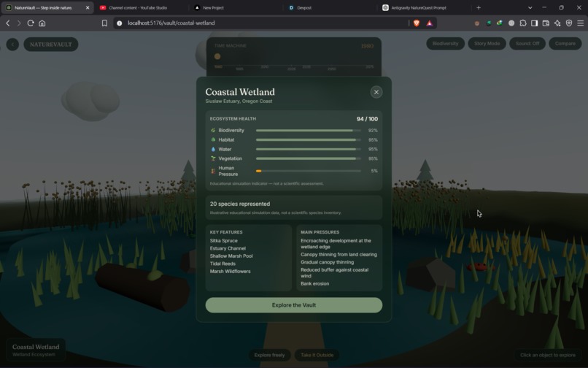
Task: Click the site information icon in address bar
Action: point(119,23)
